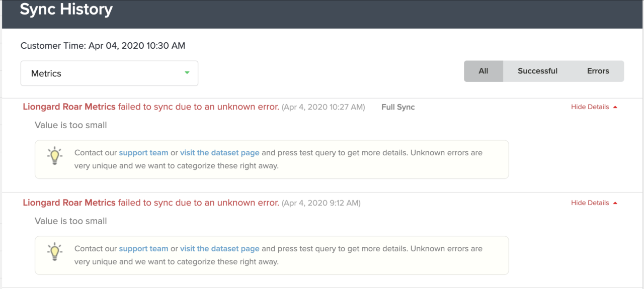Click the green arrow of Metrics dropdown
This screenshot has width=644, height=289.
point(187,73)
